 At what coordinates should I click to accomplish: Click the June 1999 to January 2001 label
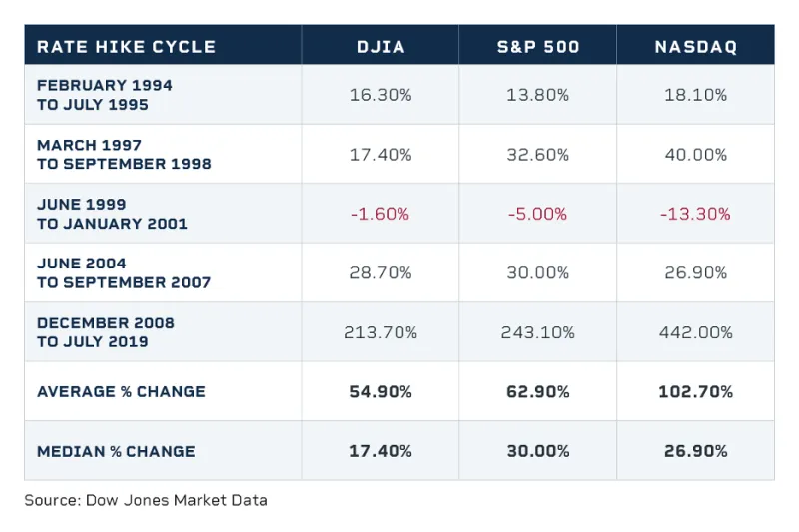[112, 214]
